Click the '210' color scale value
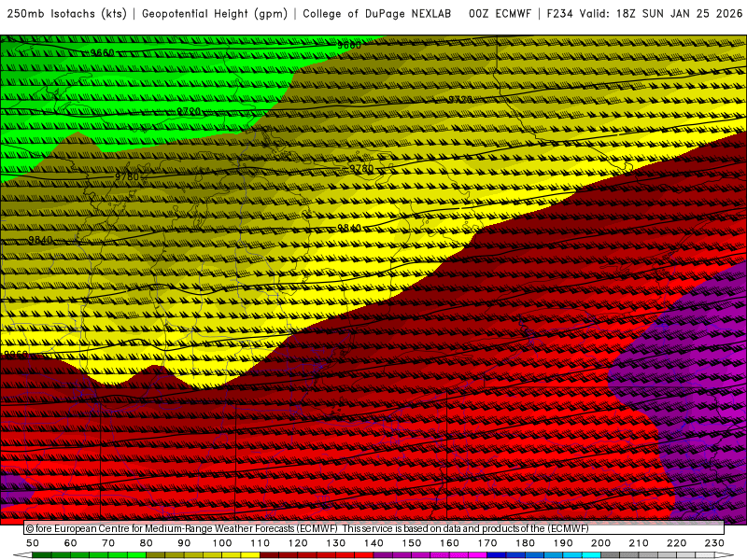Image resolution: width=747 pixels, height=560 pixels. coord(639,543)
